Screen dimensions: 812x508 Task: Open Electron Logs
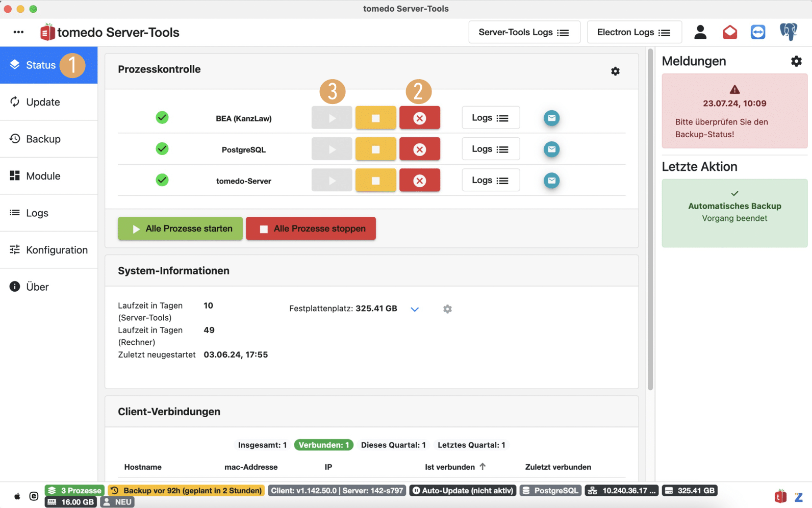pyautogui.click(x=634, y=32)
